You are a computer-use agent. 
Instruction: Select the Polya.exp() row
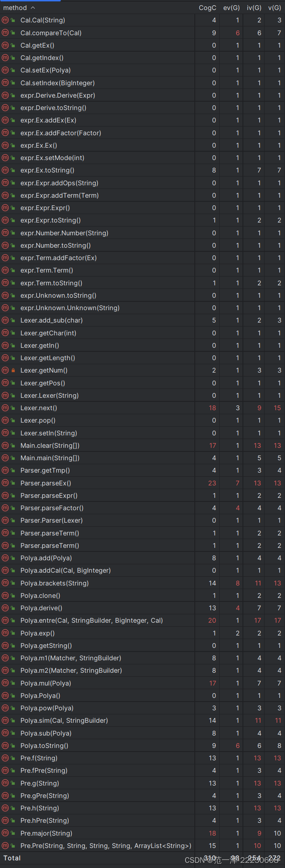[142, 633]
